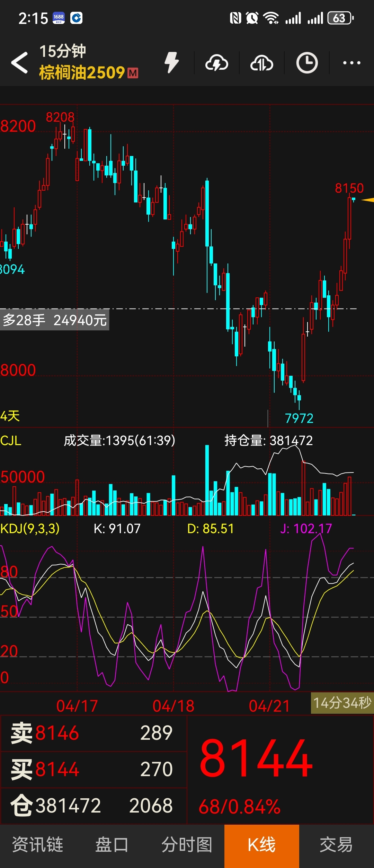Tap the 04/18 date label

pyautogui.click(x=173, y=706)
